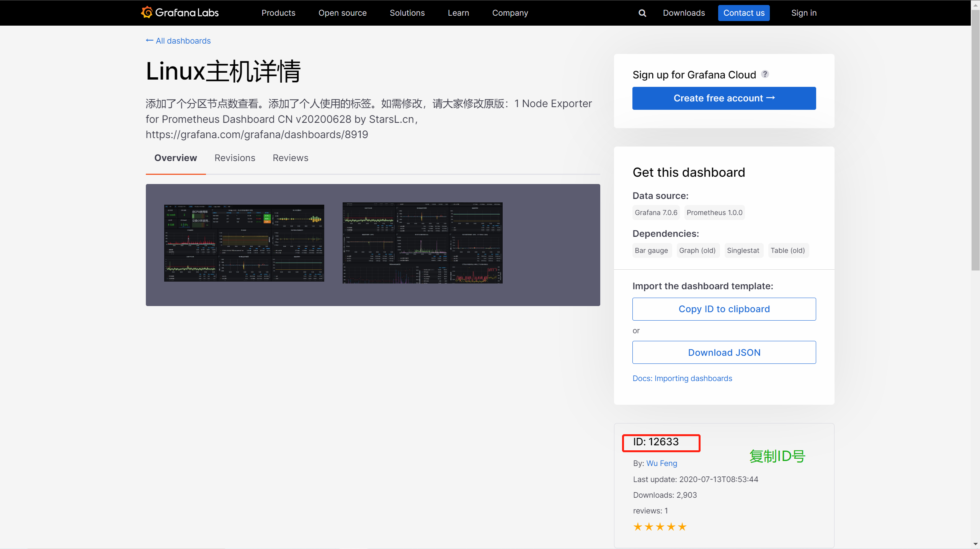Switch to the Revisions tab
Screen dimensions: 980x549
coord(235,158)
